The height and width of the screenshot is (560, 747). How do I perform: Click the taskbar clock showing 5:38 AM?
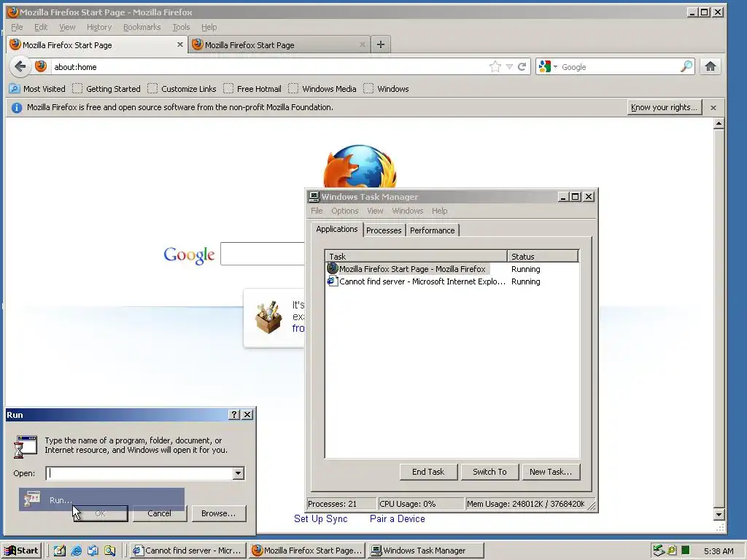(719, 551)
